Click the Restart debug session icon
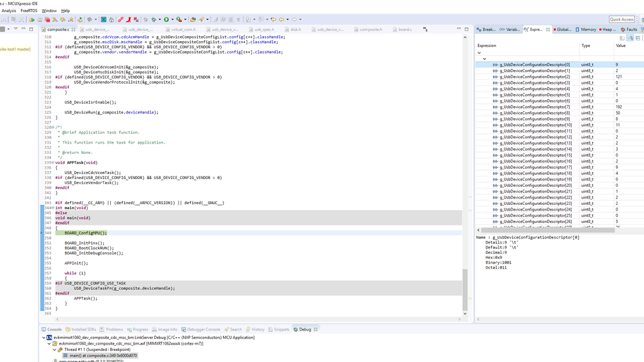The width and height of the screenshot is (644, 362). coord(80,20)
